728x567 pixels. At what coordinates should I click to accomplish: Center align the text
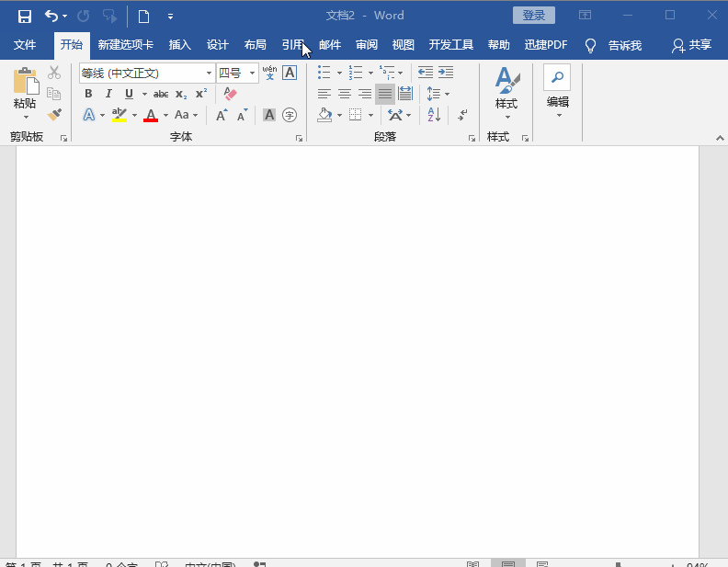pos(345,94)
